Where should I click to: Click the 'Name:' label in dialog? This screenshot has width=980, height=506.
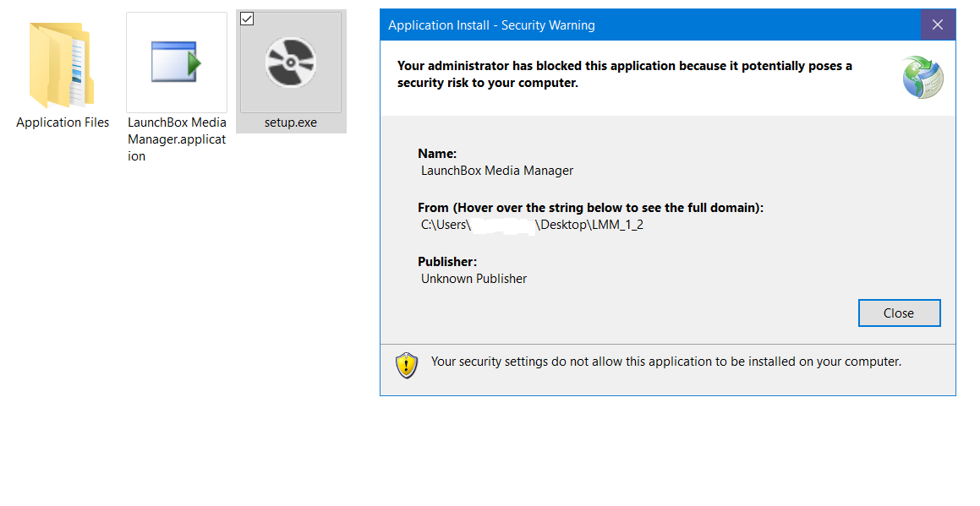tap(437, 154)
